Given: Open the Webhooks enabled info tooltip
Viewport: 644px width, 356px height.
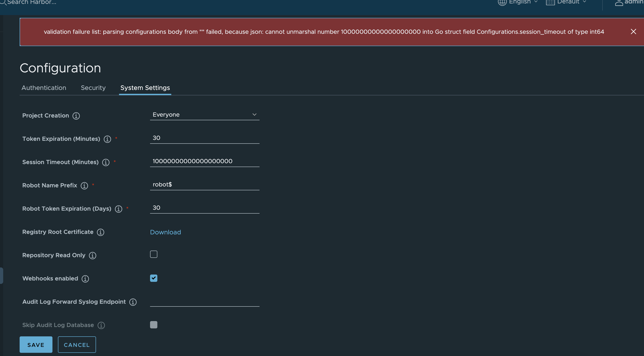Looking at the screenshot, I should 85,279.
